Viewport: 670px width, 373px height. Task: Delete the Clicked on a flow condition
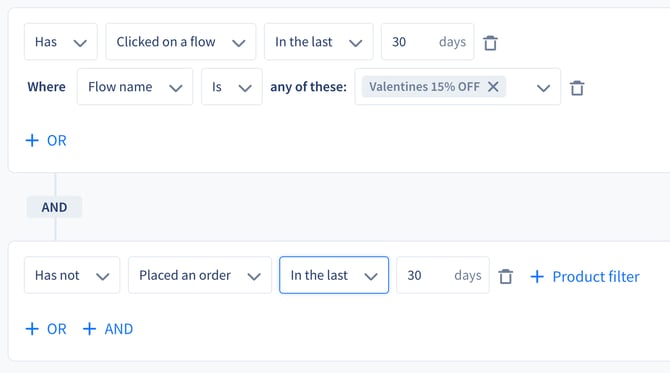(490, 43)
